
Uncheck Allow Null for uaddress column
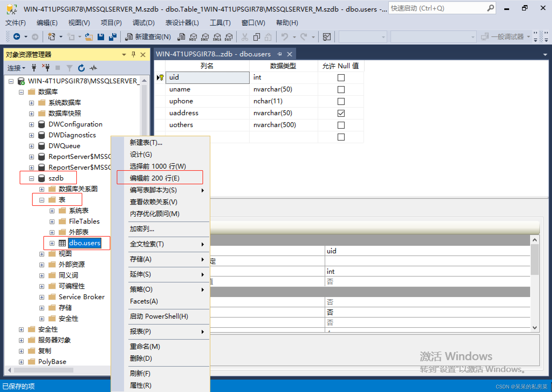(341, 113)
